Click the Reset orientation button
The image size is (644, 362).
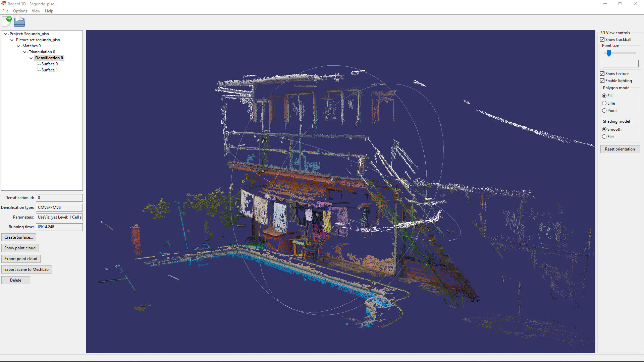pos(620,149)
